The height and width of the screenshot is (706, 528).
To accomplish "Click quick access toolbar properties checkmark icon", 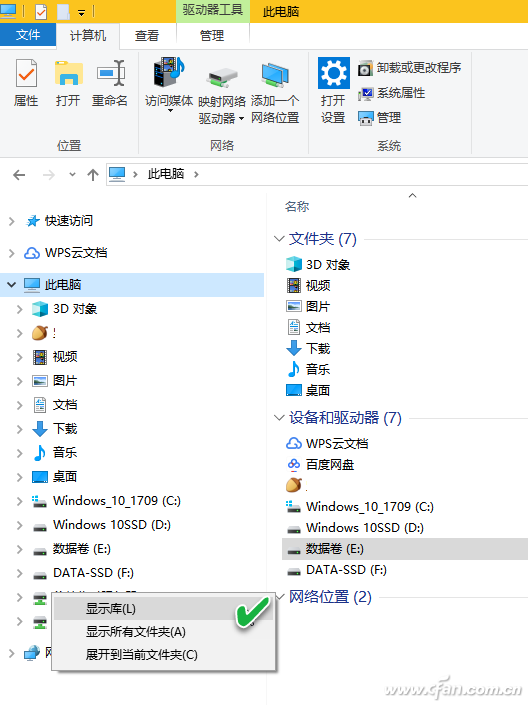I will [x=41, y=11].
